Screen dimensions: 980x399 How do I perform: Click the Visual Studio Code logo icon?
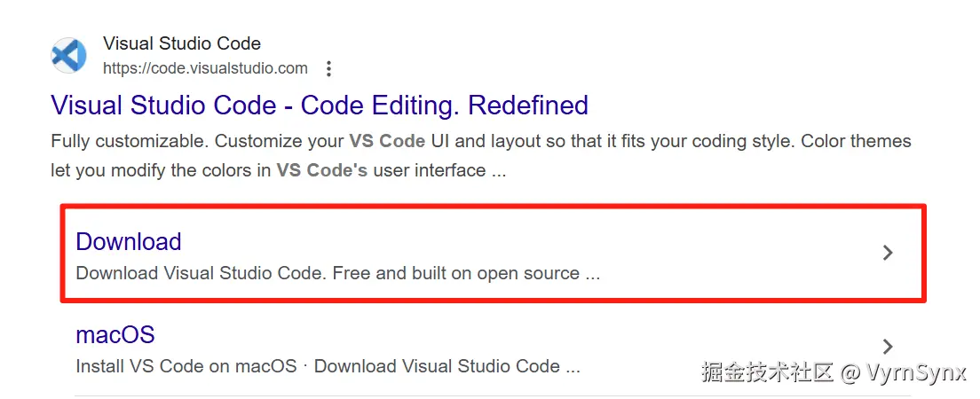(x=68, y=56)
